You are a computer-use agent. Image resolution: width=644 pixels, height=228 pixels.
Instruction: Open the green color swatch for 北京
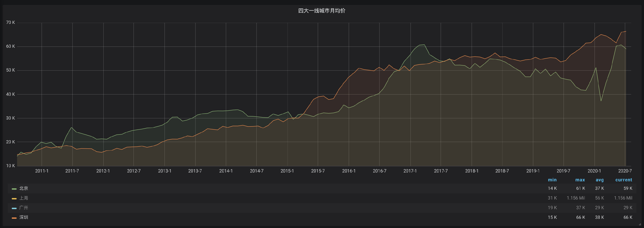tap(14, 189)
